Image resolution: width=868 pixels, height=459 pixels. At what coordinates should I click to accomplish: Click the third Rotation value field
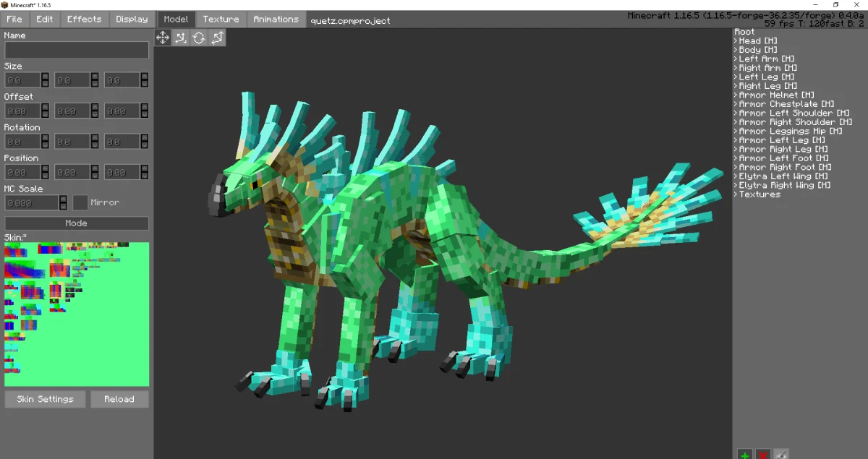(x=122, y=142)
